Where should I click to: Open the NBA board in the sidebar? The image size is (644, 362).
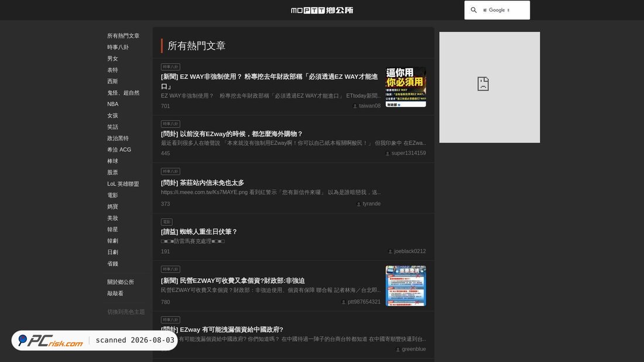click(x=113, y=104)
